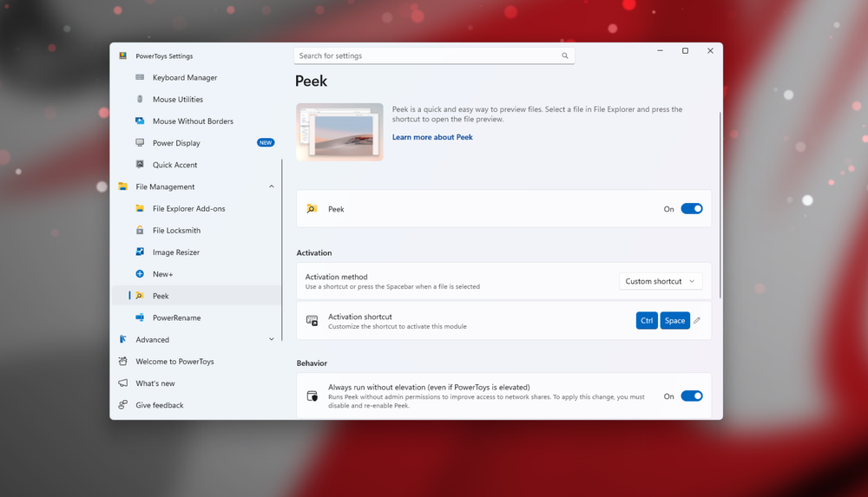Click the Peek preview thumbnail image
The width and height of the screenshot is (868, 497).
coord(339,133)
